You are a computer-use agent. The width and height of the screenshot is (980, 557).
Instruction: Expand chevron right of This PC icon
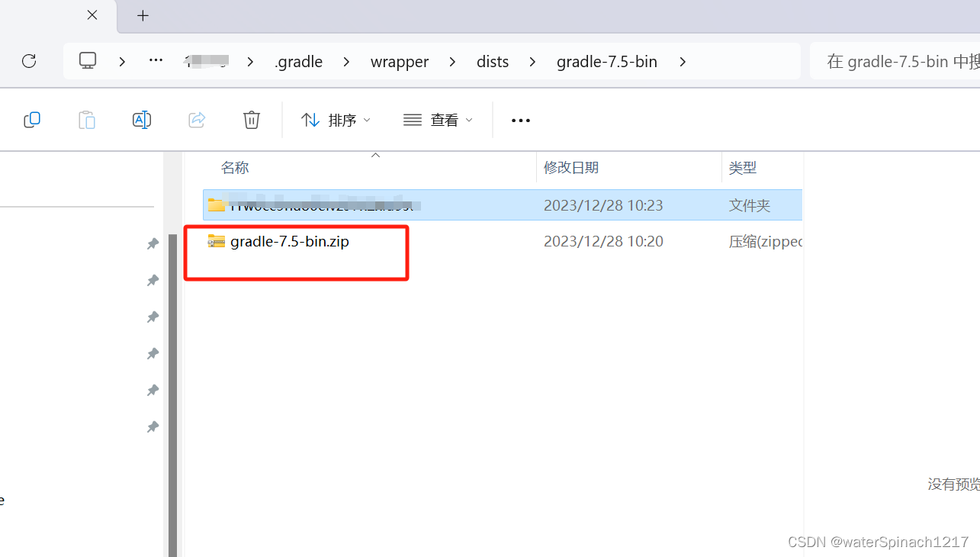pyautogui.click(x=122, y=61)
